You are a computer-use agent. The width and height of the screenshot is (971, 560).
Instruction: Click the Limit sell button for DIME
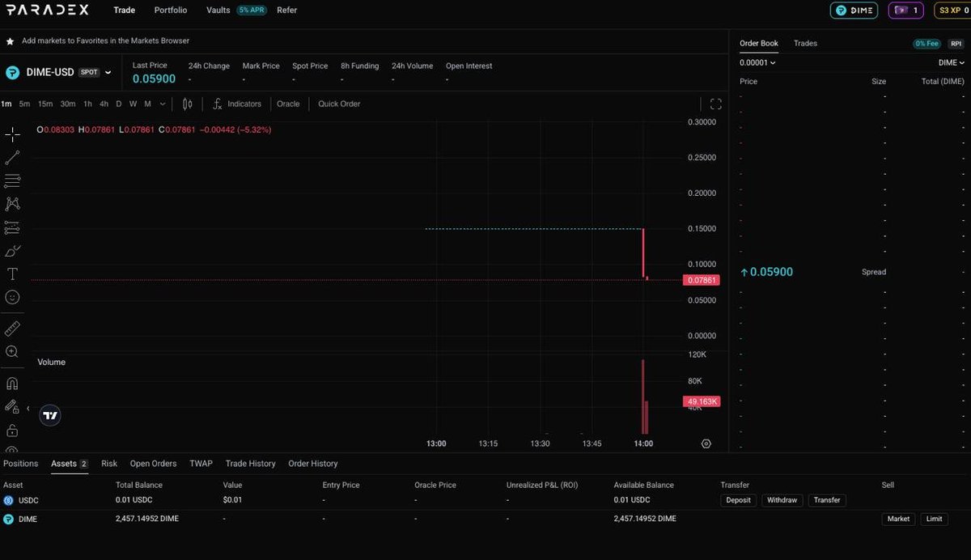(x=934, y=519)
